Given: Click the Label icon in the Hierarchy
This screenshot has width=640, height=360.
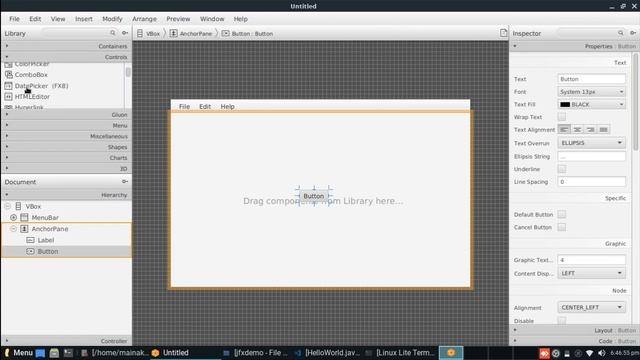Looking at the screenshot, I should (x=30, y=240).
